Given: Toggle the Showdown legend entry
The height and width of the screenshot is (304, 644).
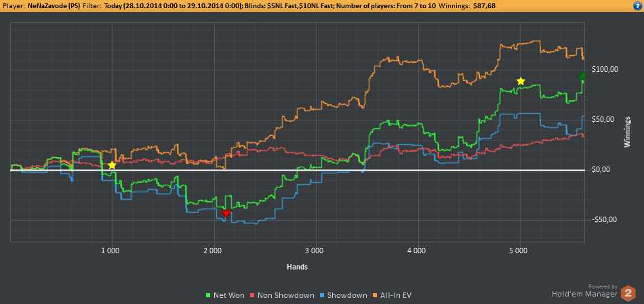Looking at the screenshot, I should 344,295.
